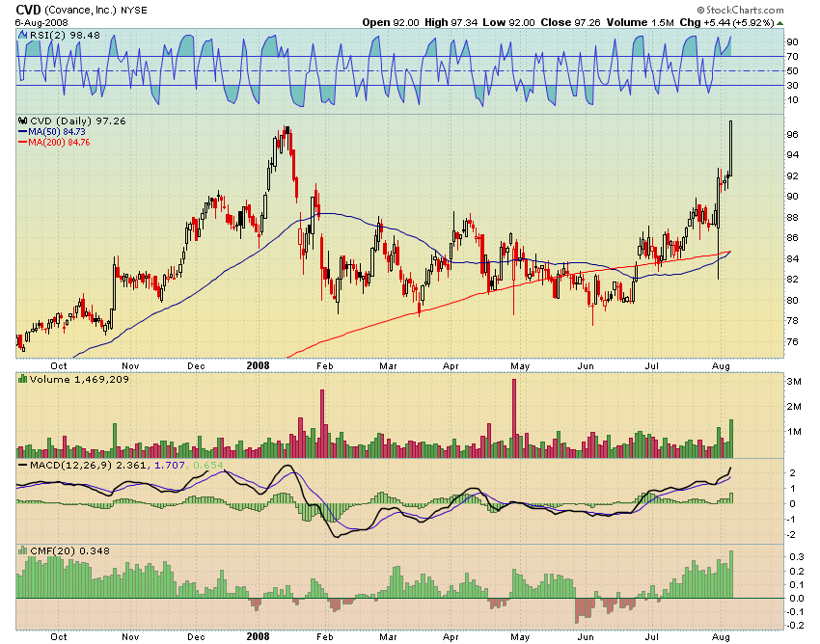Click the High 97.34 quote value
This screenshot has width=820, height=644.
point(451,22)
